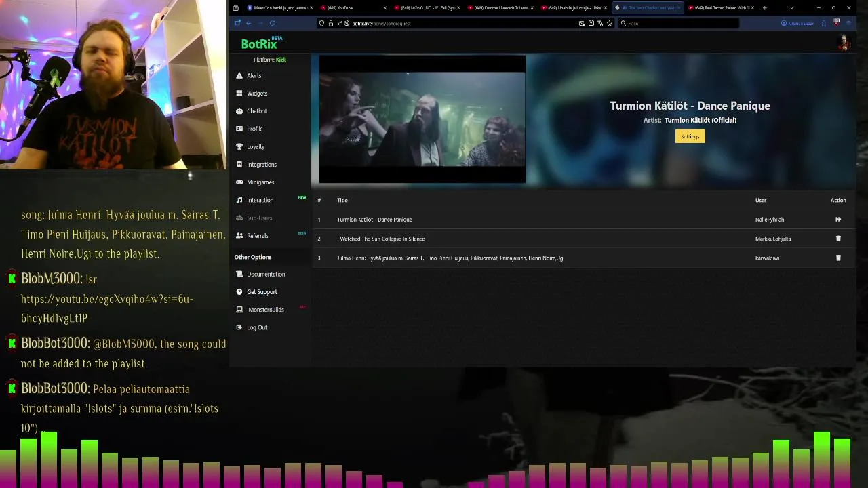868x488 pixels.
Task: Click the browser address bar
Action: pyautogui.click(x=461, y=23)
